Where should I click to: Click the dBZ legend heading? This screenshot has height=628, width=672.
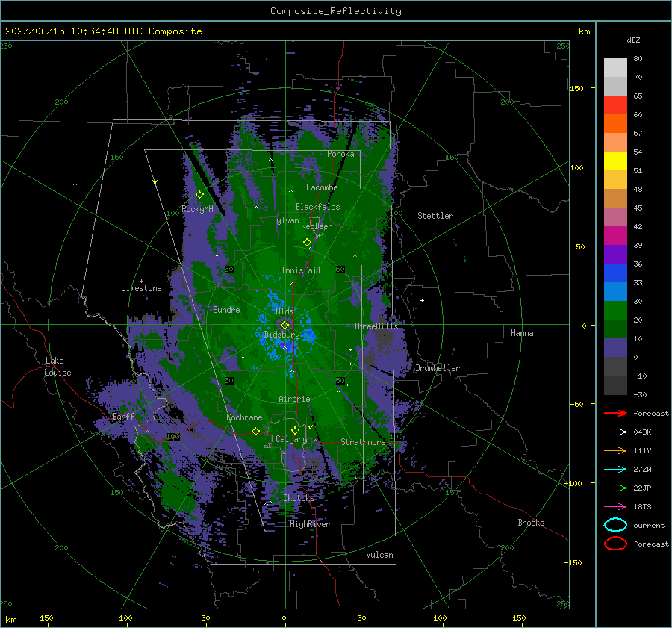633,40
